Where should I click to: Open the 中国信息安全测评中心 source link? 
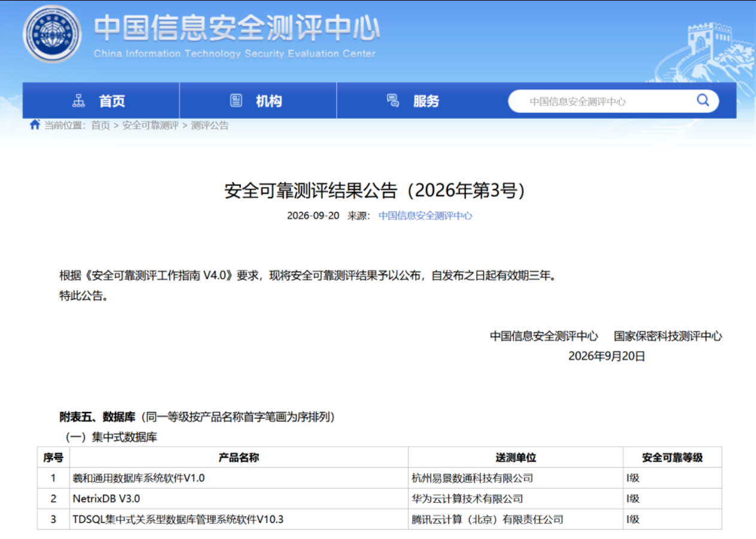point(425,216)
